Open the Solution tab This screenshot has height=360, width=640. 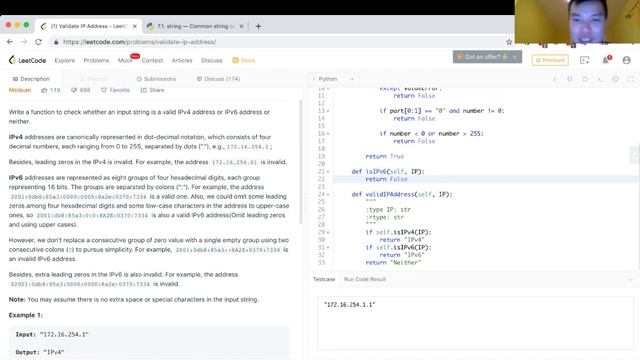click(x=94, y=79)
